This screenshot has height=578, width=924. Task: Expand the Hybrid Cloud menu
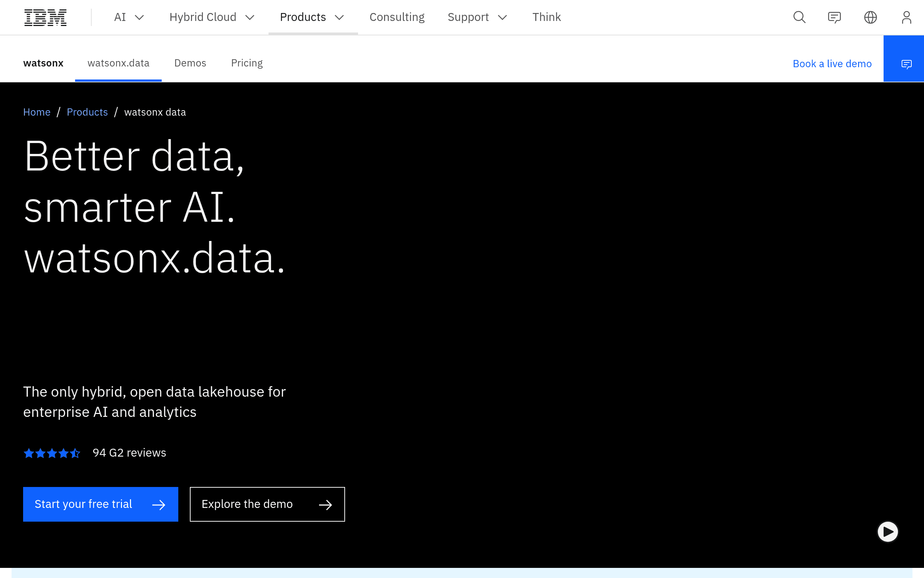[212, 17]
